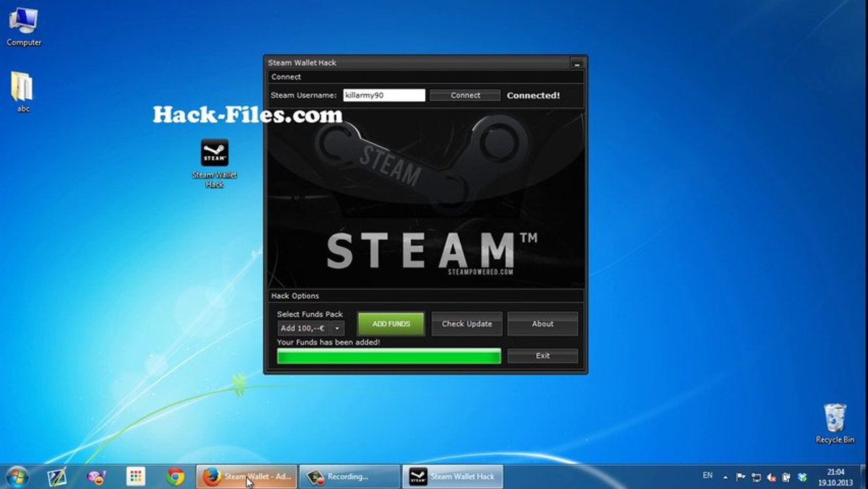Select the Steam Wallet Hack desktop shortcut
868x489 pixels.
[x=215, y=163]
